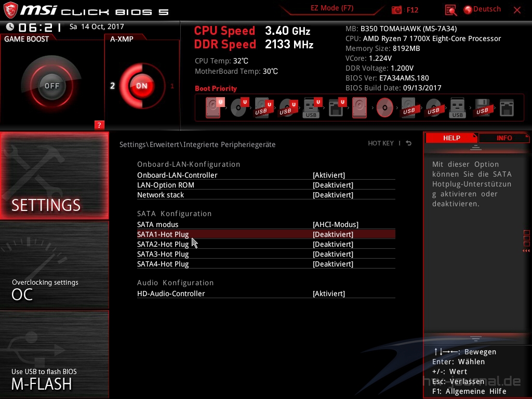Click the Esc: Verlassen hint

coord(458,381)
